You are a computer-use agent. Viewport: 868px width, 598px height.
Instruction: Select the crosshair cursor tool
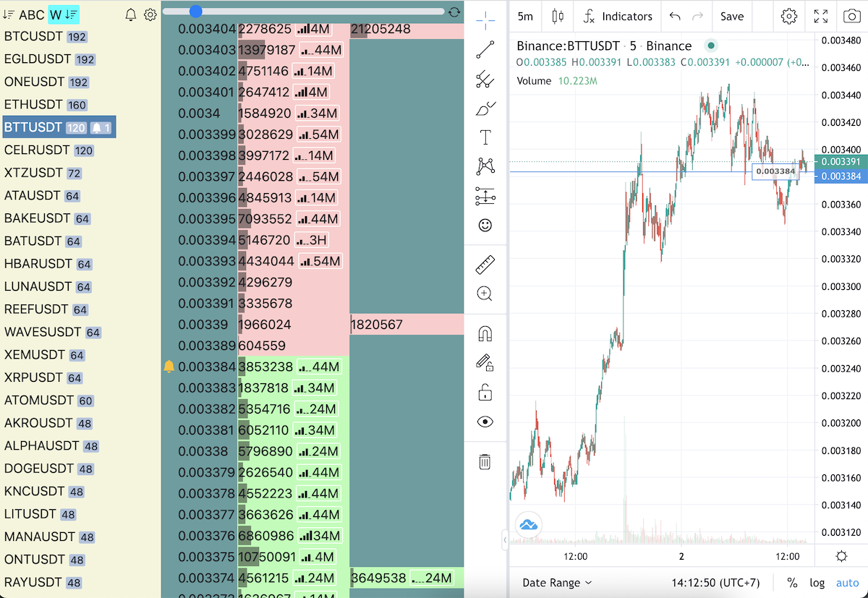485,20
